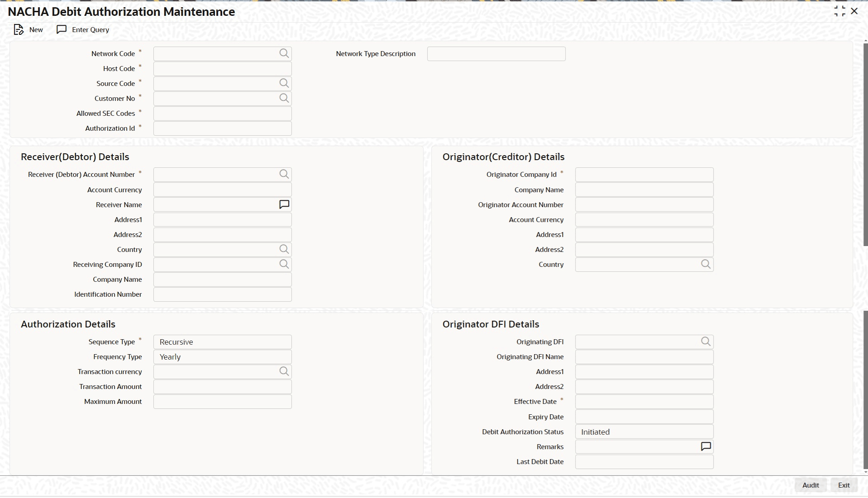This screenshot has height=498, width=868.
Task: Click the Originator DFI Address2 field
Action: 644,387
